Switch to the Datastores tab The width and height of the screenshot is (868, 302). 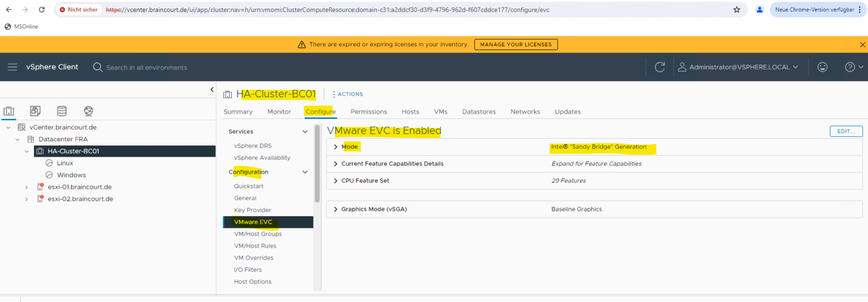click(479, 112)
